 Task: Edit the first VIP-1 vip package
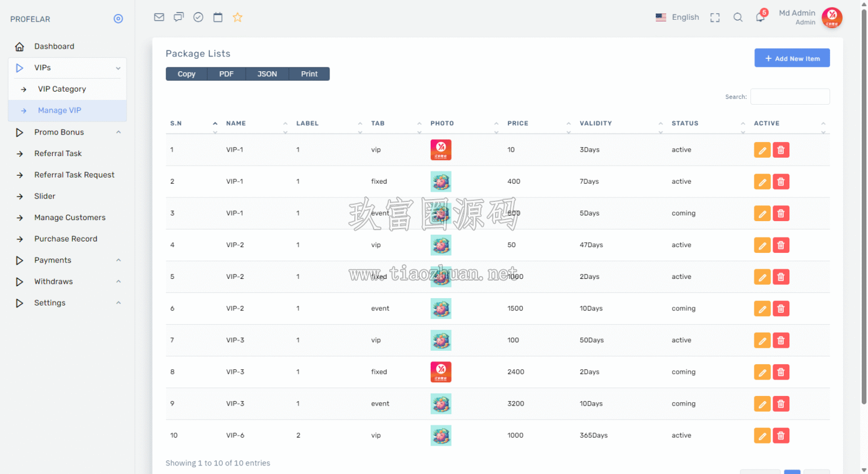(x=762, y=150)
